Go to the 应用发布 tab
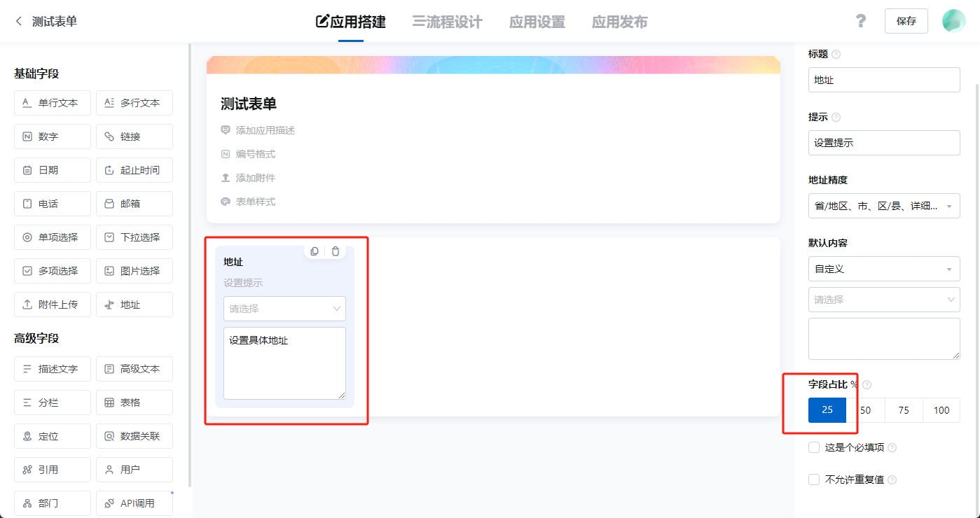 619,22
